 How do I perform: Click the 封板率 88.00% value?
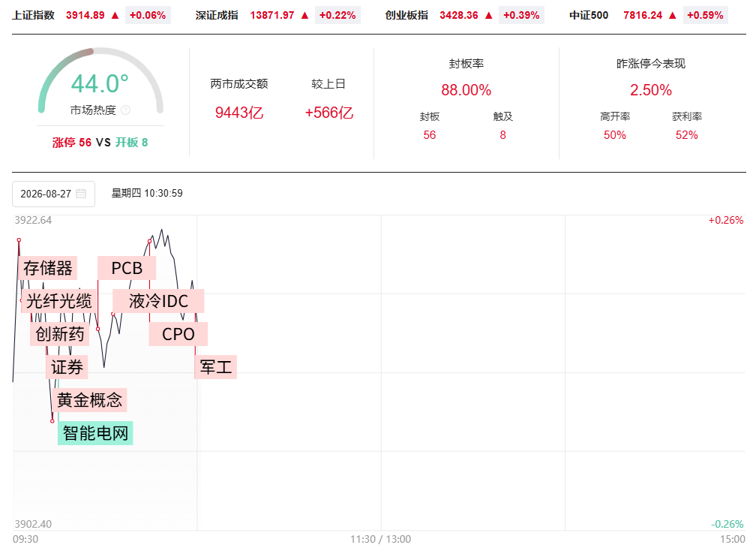(466, 90)
